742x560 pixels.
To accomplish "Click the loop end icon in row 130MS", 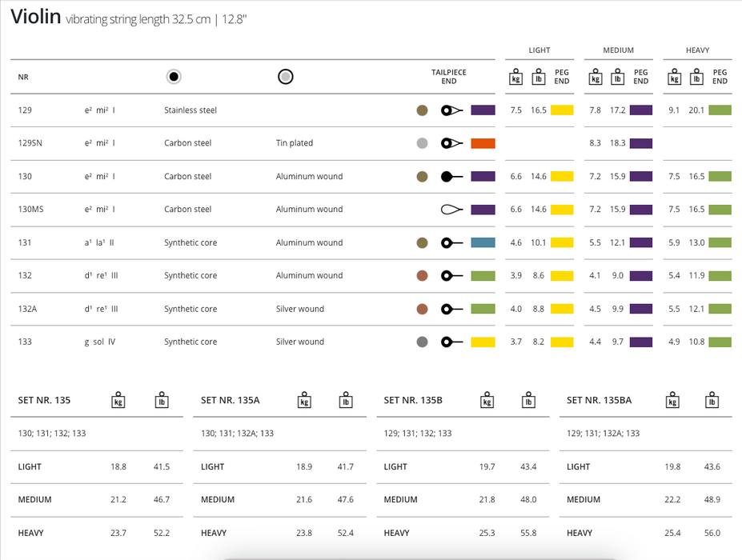I will click(451, 210).
